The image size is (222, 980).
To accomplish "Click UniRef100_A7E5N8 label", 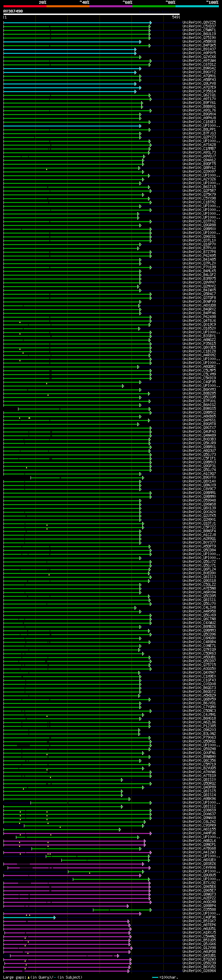I will (199, 589).
